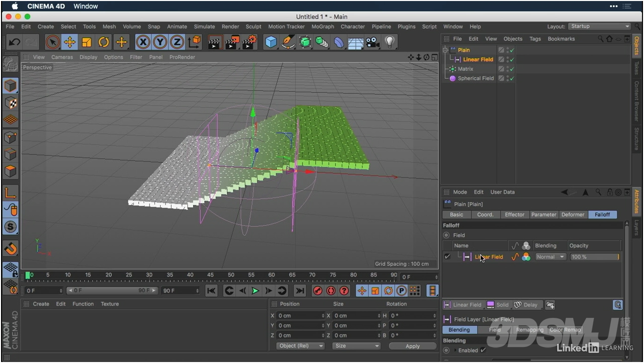Open the macOS Window menu

pyautogui.click(x=85, y=6)
